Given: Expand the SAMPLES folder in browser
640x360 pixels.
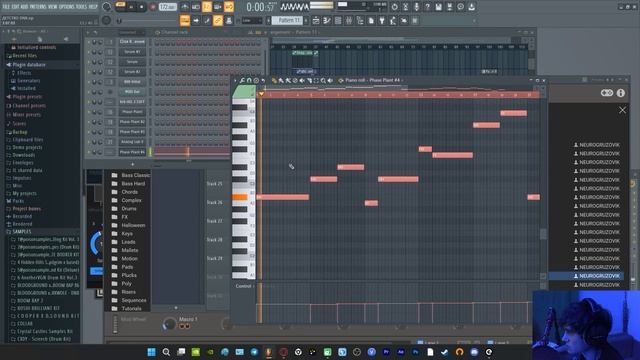Looking at the screenshot, I should (21, 231).
